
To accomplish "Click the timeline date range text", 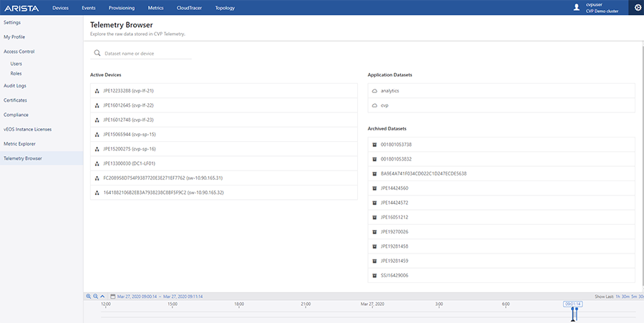I will pos(160,297).
